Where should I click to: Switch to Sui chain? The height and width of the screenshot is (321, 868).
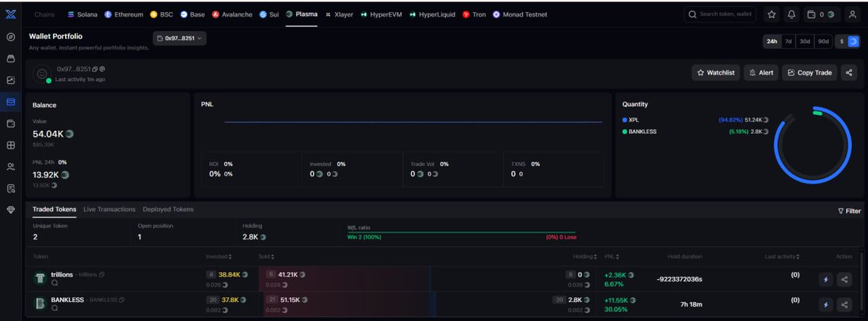[269, 14]
